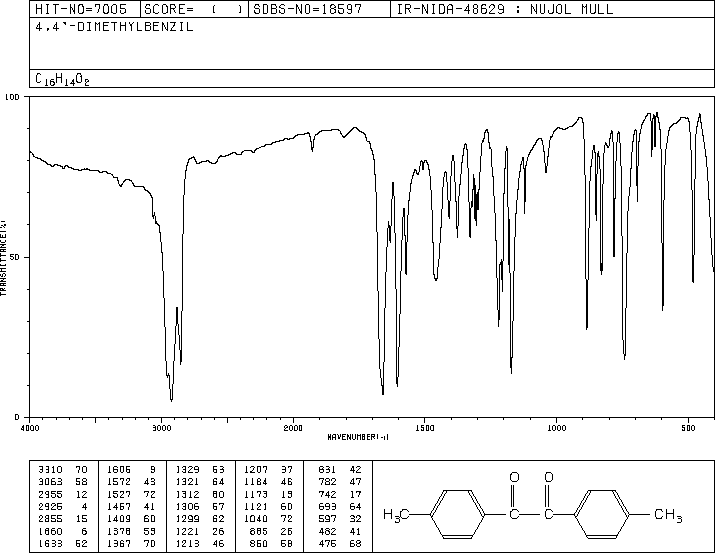Select peak table entry 3063
The width and height of the screenshot is (715, 553).
[51, 481]
